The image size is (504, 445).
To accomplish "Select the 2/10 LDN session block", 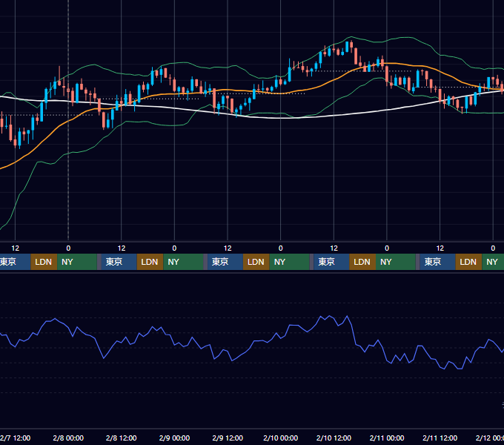I will [x=362, y=262].
